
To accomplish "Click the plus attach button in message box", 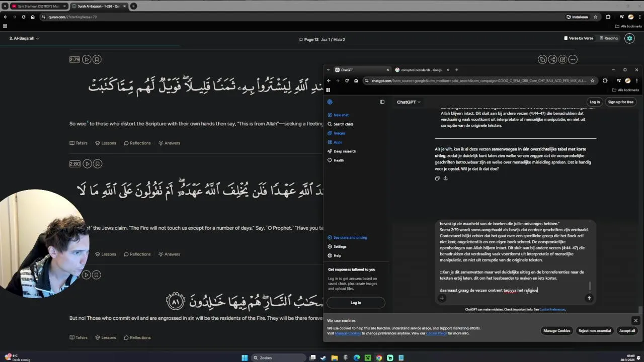I will click(442, 298).
